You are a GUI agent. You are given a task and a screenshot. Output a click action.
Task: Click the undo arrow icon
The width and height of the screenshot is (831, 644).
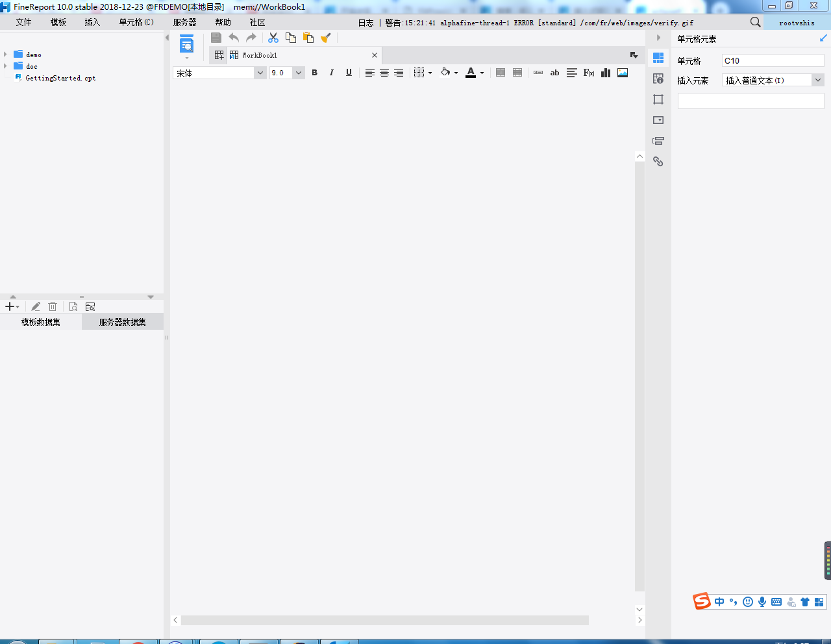click(x=234, y=38)
